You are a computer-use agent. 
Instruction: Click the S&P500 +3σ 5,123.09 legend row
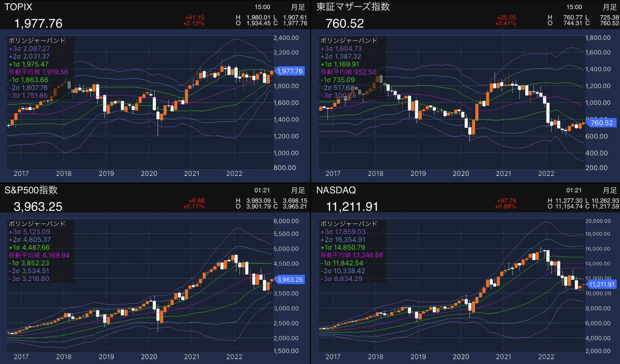(x=29, y=231)
